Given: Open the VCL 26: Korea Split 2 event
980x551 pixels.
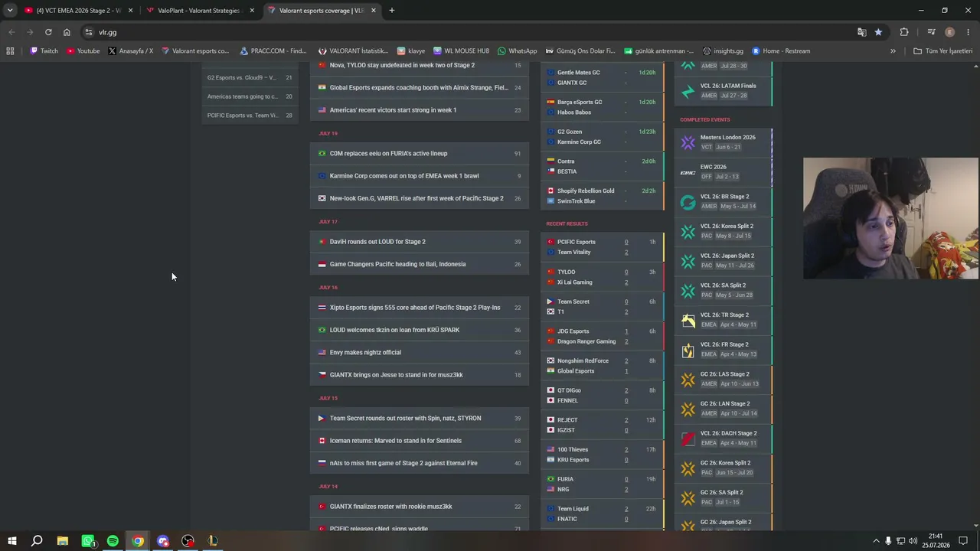Looking at the screenshot, I should tap(724, 231).
